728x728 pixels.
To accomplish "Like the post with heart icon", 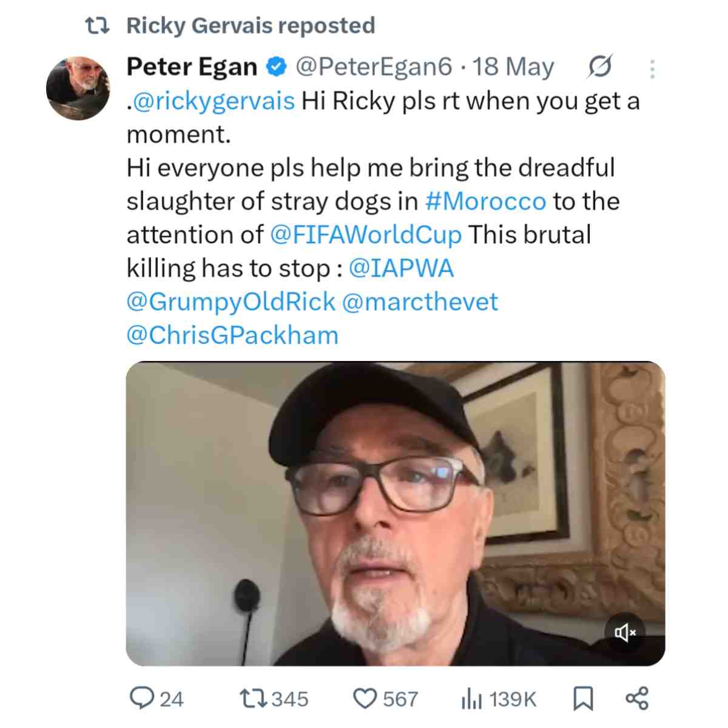I will [365, 698].
